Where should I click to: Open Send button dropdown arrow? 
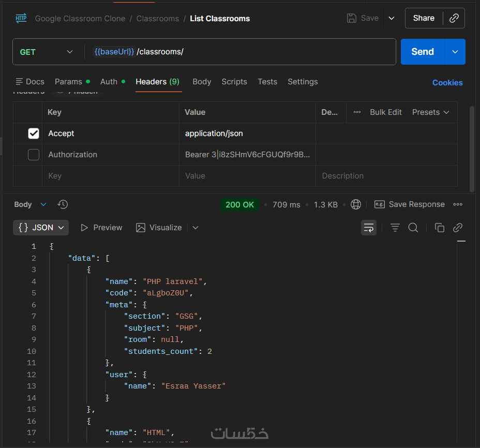pos(455,52)
